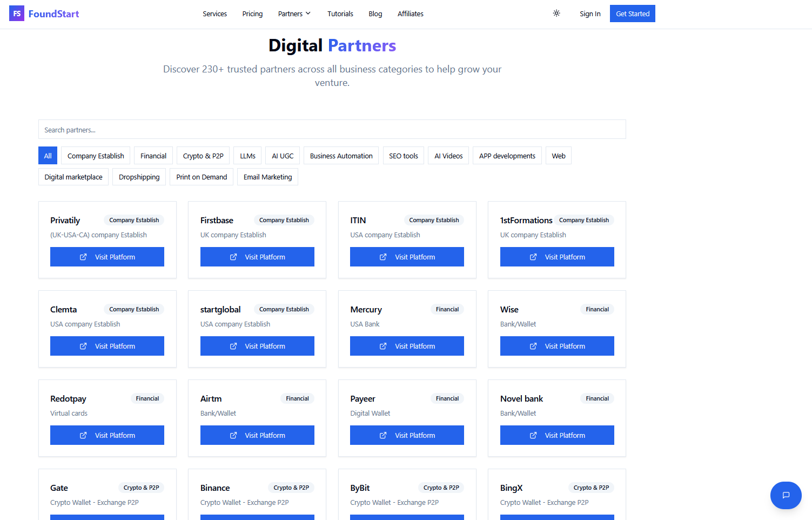Click external link icon on Clemta card
Viewport: 812px width, 520px height.
click(x=83, y=346)
